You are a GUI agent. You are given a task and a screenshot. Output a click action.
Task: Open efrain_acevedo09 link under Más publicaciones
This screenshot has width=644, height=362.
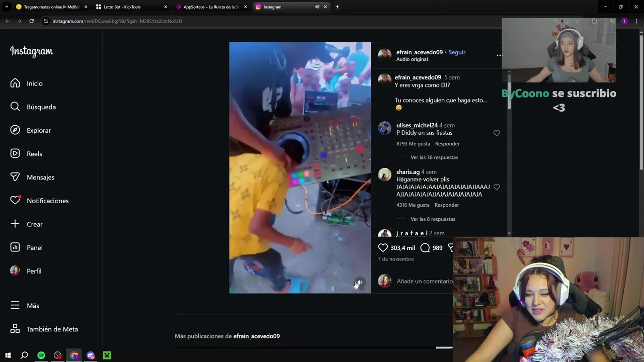[256, 336]
